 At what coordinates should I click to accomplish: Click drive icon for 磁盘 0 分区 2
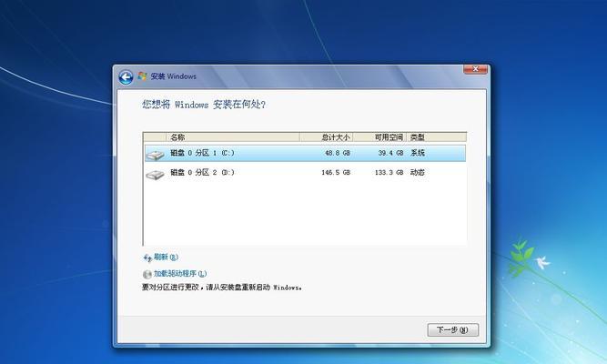click(x=155, y=175)
